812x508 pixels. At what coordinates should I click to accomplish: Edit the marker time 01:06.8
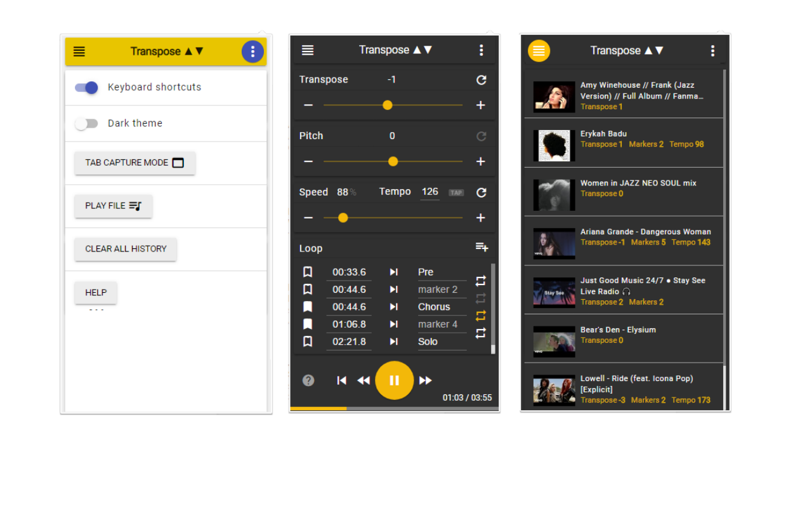tap(350, 324)
